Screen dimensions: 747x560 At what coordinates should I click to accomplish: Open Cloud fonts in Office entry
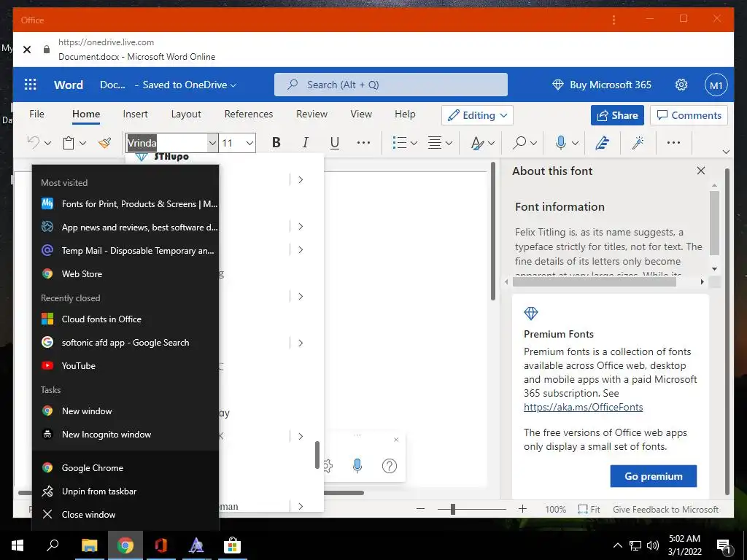click(x=125, y=319)
